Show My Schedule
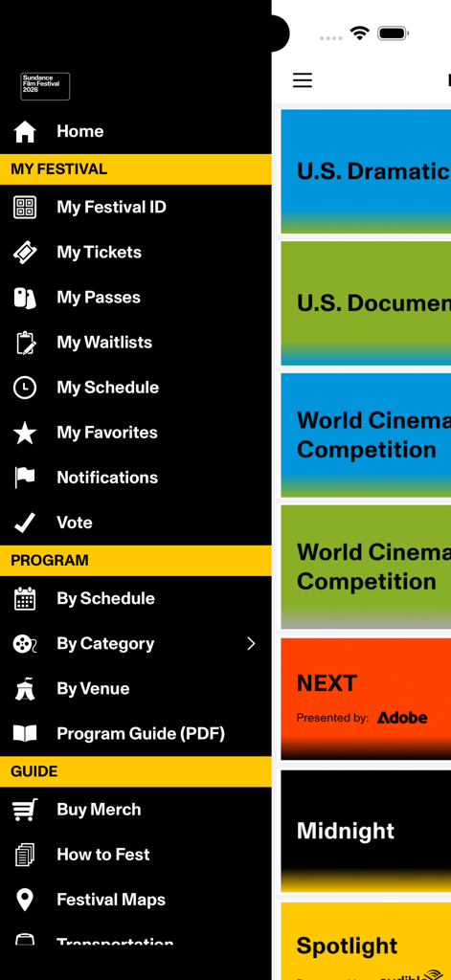Viewport: 451px width, 980px height. (107, 387)
